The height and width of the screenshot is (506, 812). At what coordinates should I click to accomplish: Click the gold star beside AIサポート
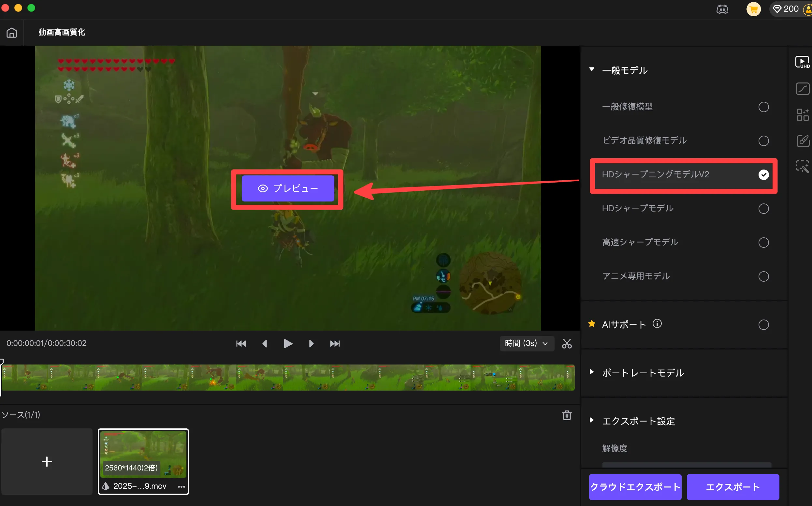pyautogui.click(x=592, y=324)
